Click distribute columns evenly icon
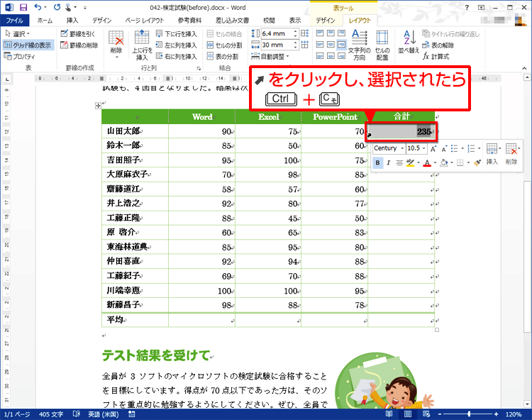 [305, 45]
